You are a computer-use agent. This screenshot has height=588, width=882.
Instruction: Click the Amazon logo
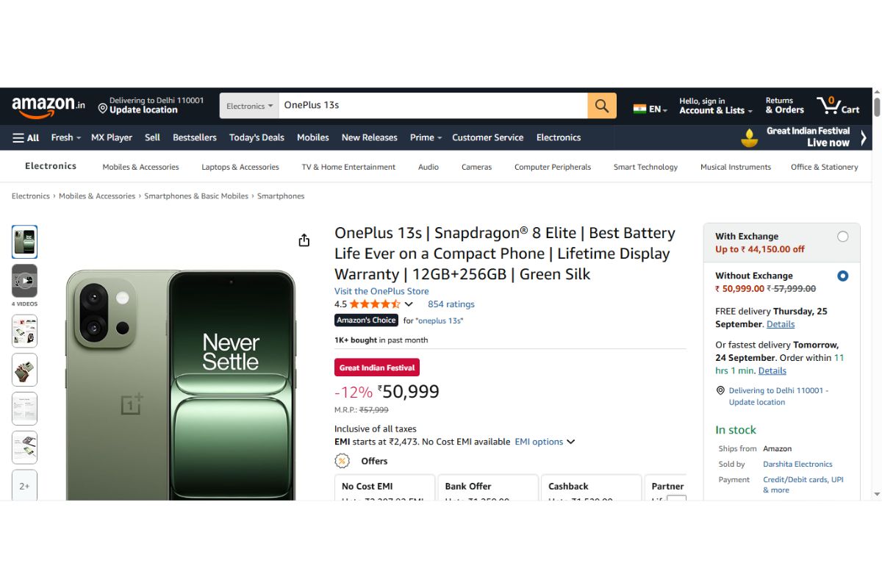[46, 105]
